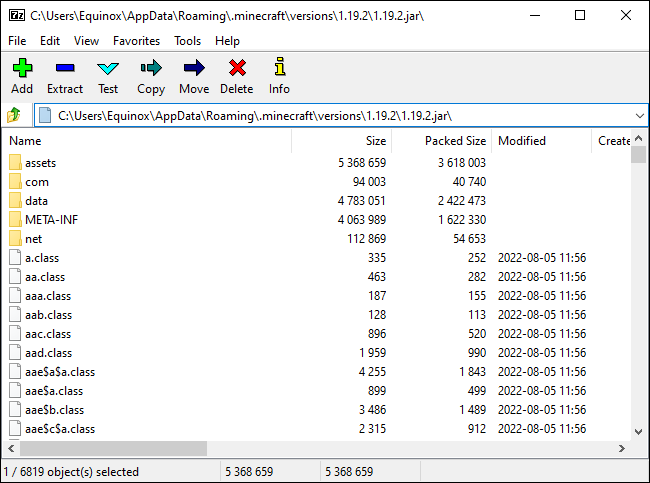Image resolution: width=650 pixels, height=483 pixels.
Task: Click status bar selected objects text
Action: pos(71,472)
